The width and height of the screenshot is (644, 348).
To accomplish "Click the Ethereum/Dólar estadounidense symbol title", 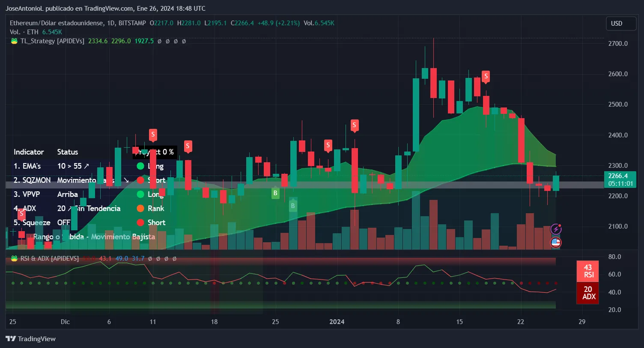I will point(57,23).
